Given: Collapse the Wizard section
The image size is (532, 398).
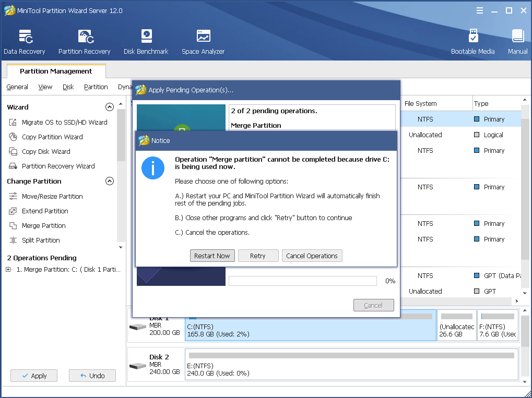Looking at the screenshot, I should (110, 107).
